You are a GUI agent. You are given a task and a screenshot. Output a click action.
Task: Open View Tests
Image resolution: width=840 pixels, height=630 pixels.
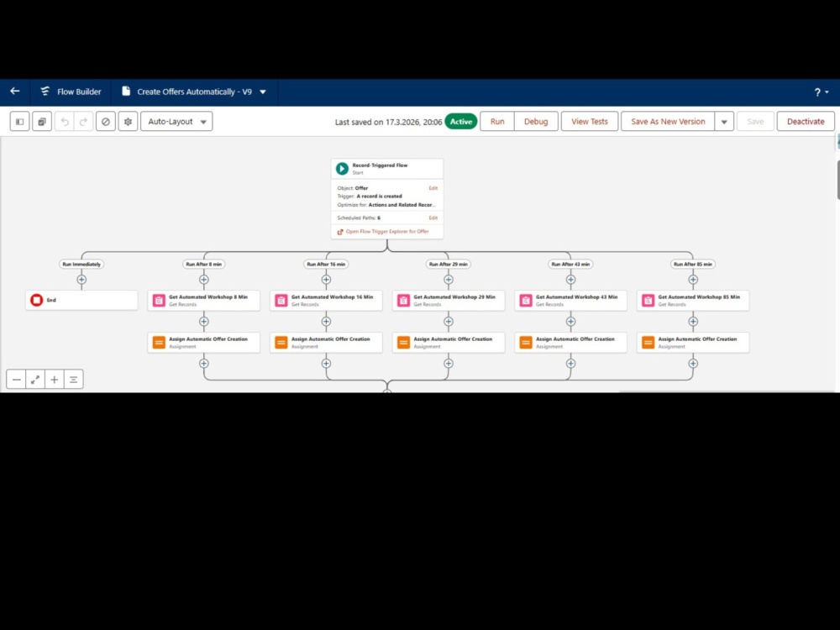tap(590, 122)
